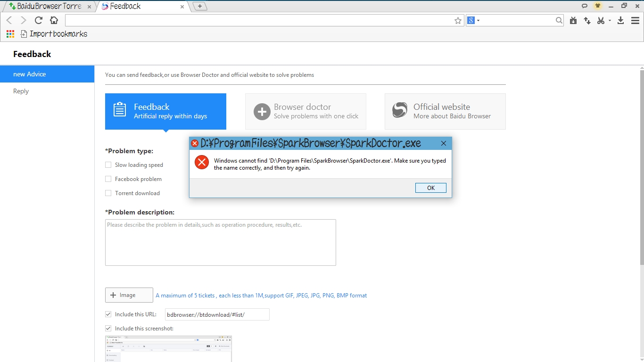The width and height of the screenshot is (644, 362).
Task: Bookmark this page with the star icon
Action: point(458,20)
